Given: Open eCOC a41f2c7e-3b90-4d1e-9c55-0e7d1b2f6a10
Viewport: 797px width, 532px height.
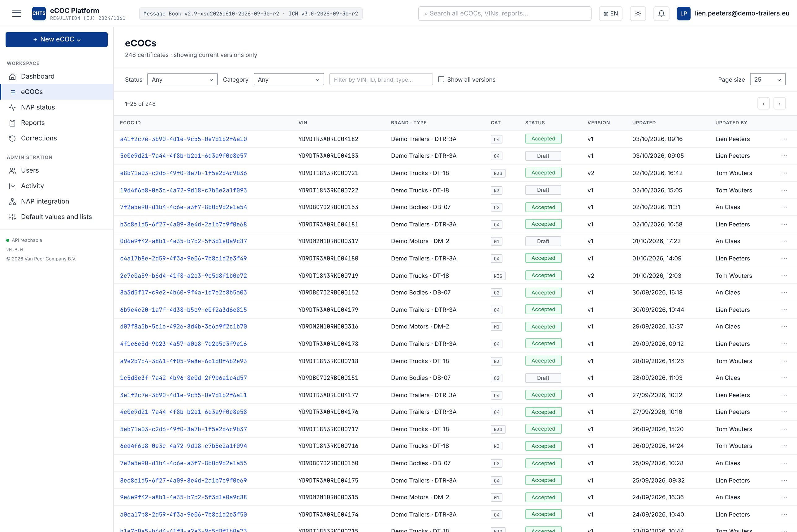Looking at the screenshot, I should click(183, 139).
